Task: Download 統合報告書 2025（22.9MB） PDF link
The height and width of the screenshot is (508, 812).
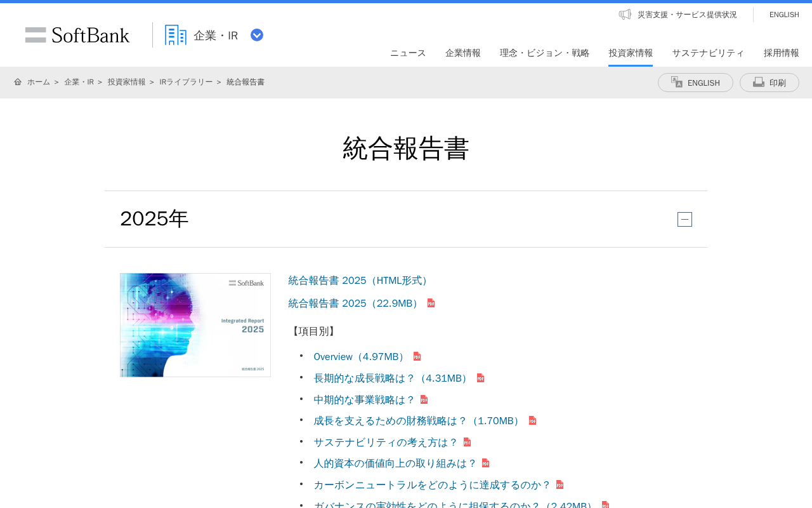Action: (x=355, y=304)
